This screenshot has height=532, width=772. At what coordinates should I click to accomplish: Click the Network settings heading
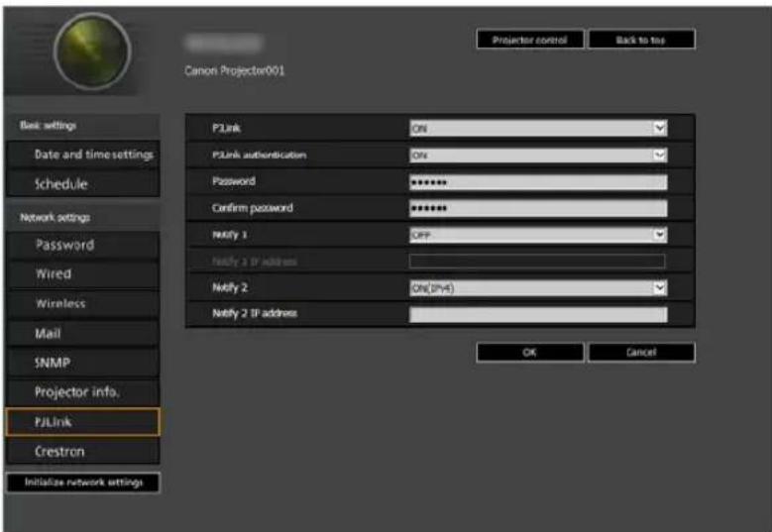click(55, 218)
